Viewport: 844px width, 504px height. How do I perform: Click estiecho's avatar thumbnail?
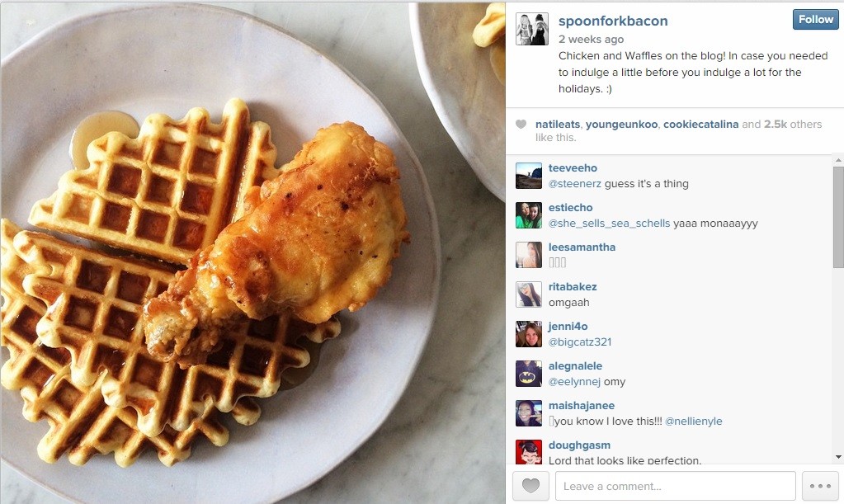[x=529, y=215]
